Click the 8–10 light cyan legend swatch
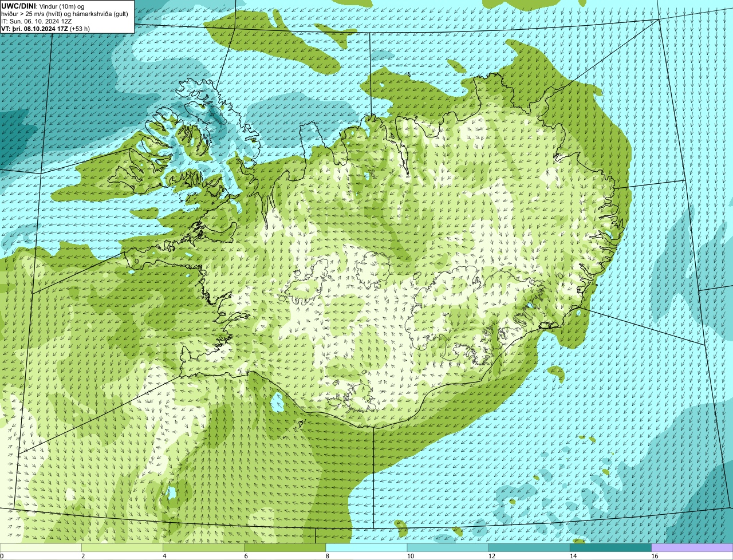Image resolution: width=733 pixels, height=560 pixels. [x=366, y=548]
